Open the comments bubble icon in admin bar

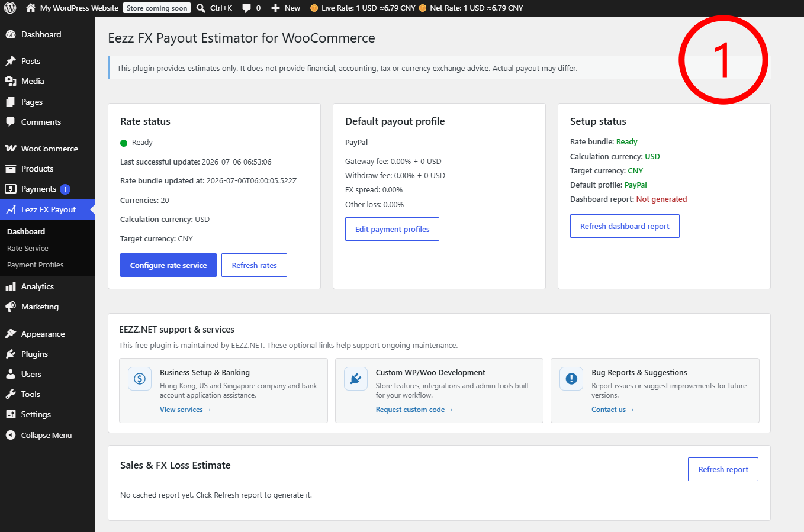coord(246,8)
